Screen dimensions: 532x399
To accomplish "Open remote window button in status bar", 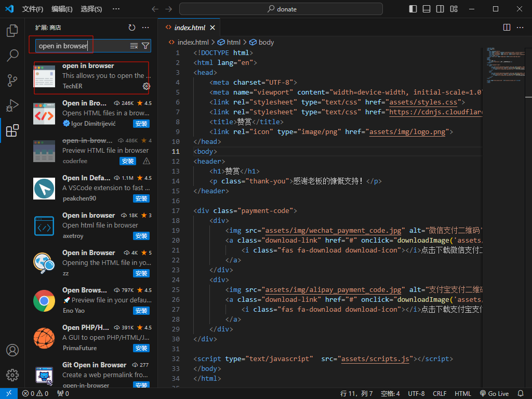I will click(x=9, y=394).
